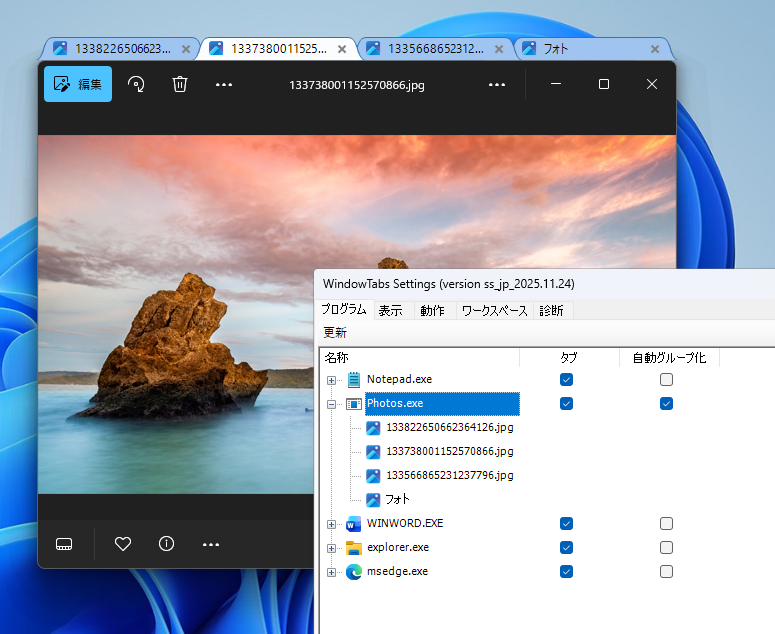This screenshot has height=634, width=775.
Task: Enable 自動グループ化 for explorer.exe
Action: pyautogui.click(x=666, y=548)
